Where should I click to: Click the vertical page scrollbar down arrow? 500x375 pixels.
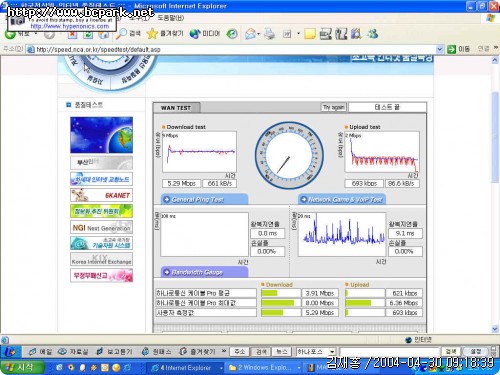[495, 329]
